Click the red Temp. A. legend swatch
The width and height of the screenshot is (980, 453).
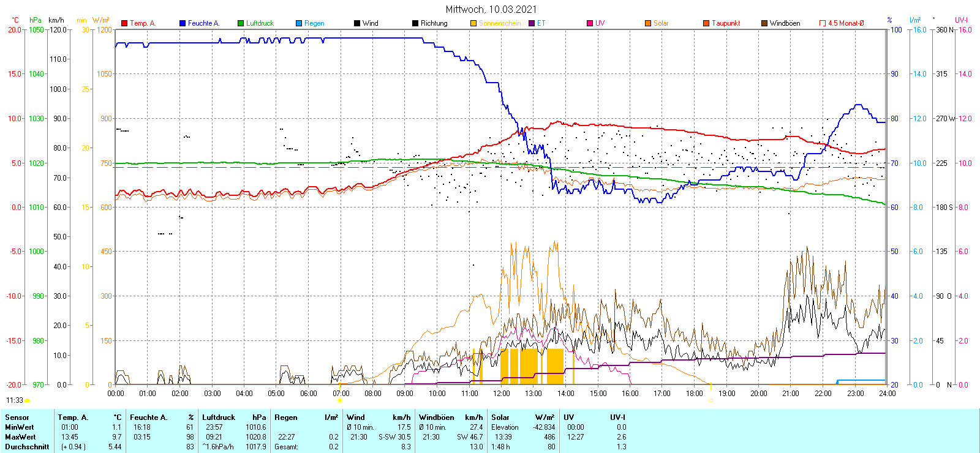124,23
